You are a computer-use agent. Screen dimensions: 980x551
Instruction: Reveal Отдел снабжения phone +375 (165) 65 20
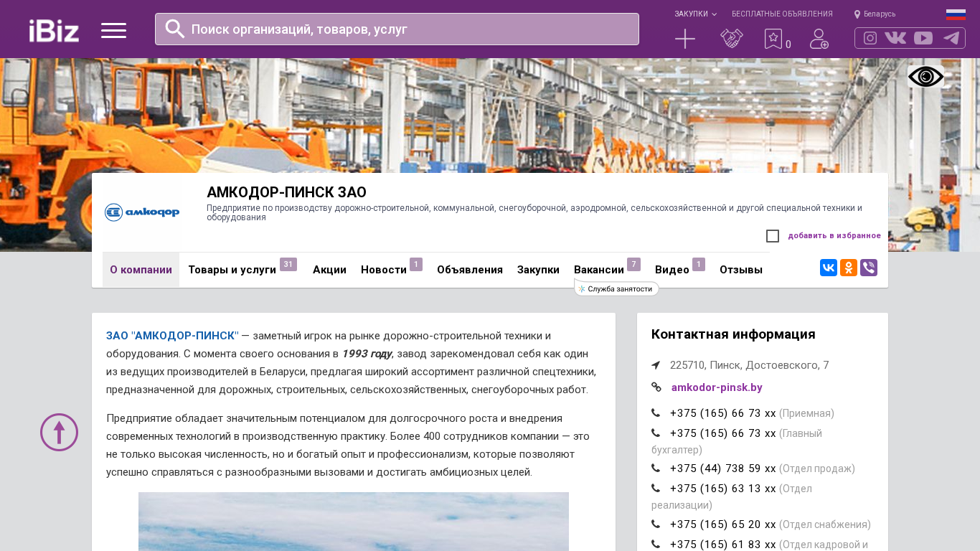pos(723,524)
